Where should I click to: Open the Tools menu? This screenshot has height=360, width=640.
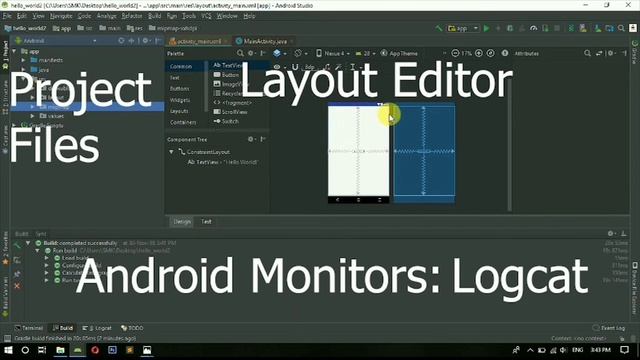(x=189, y=16)
